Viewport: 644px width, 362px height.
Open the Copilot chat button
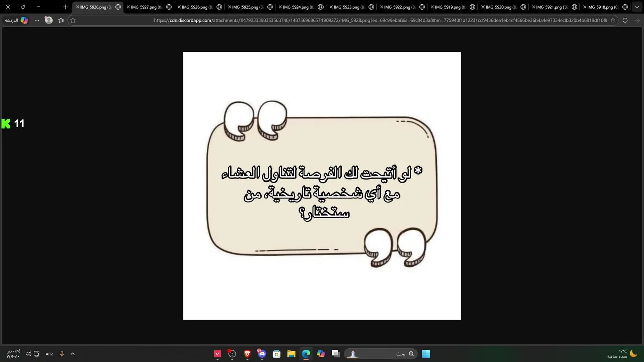point(16,20)
